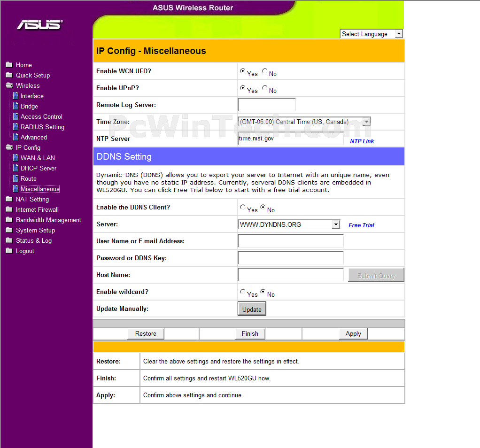Click the Interface page icon

point(15,96)
